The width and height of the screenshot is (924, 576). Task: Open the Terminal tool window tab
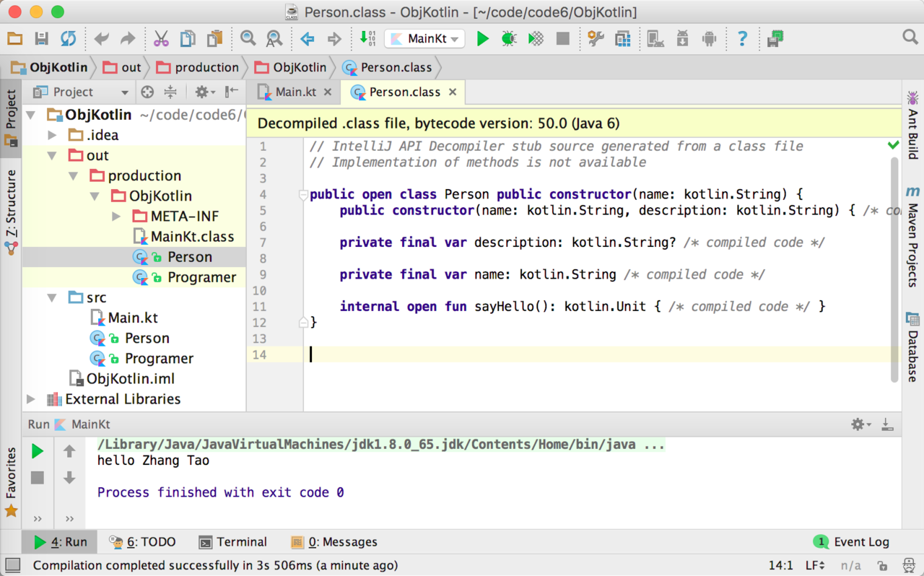tap(233, 542)
